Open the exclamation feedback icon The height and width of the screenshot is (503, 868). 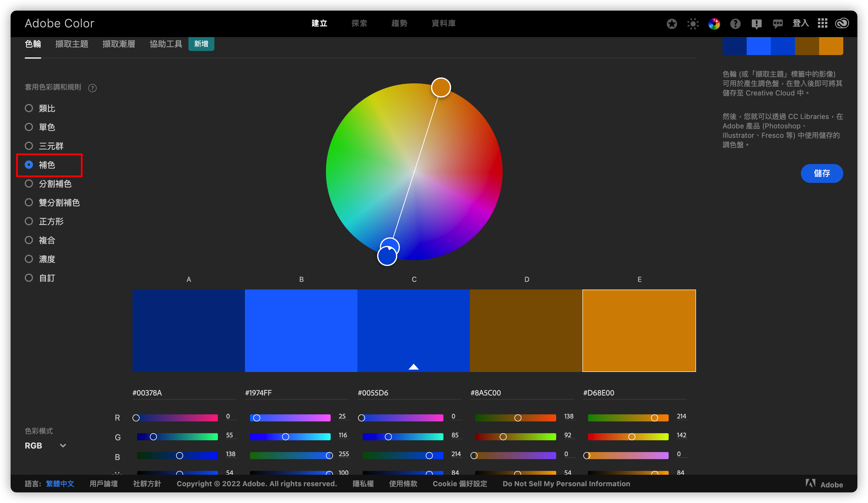(757, 24)
